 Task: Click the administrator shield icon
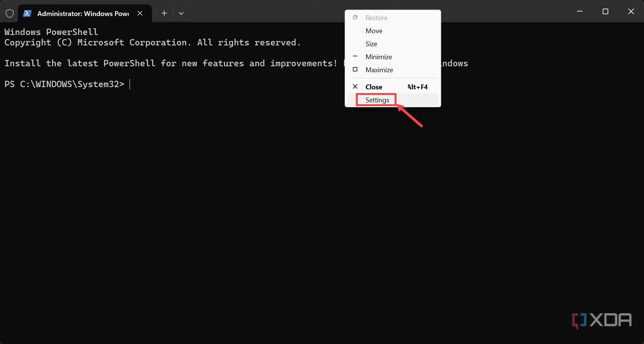(10, 13)
